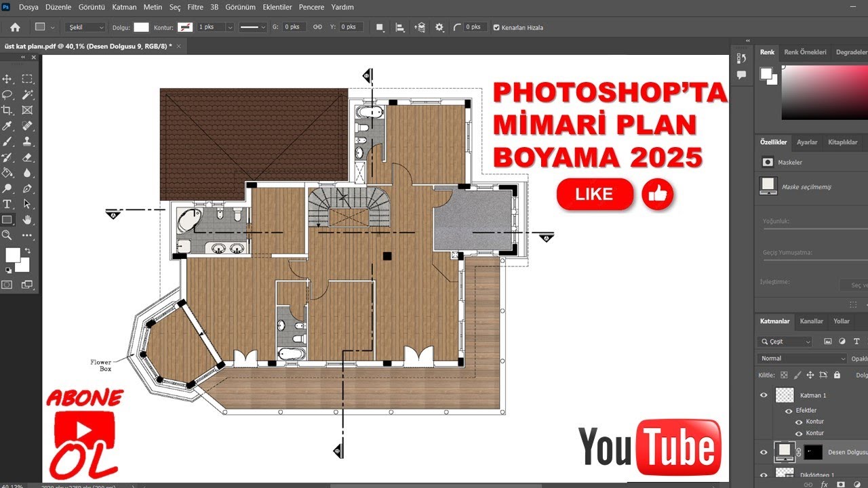Screen dimensions: 868x488
Task: Select the Lasso tool
Action: click(7, 95)
